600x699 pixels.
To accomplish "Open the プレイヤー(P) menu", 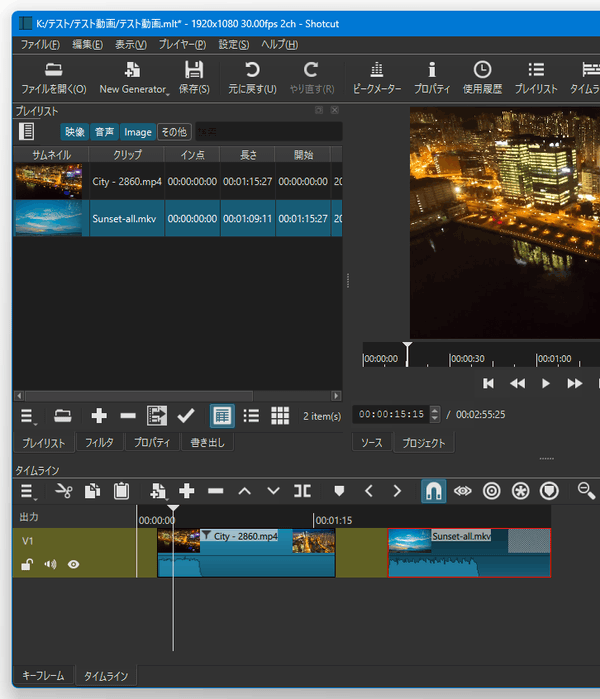I will pyautogui.click(x=182, y=45).
